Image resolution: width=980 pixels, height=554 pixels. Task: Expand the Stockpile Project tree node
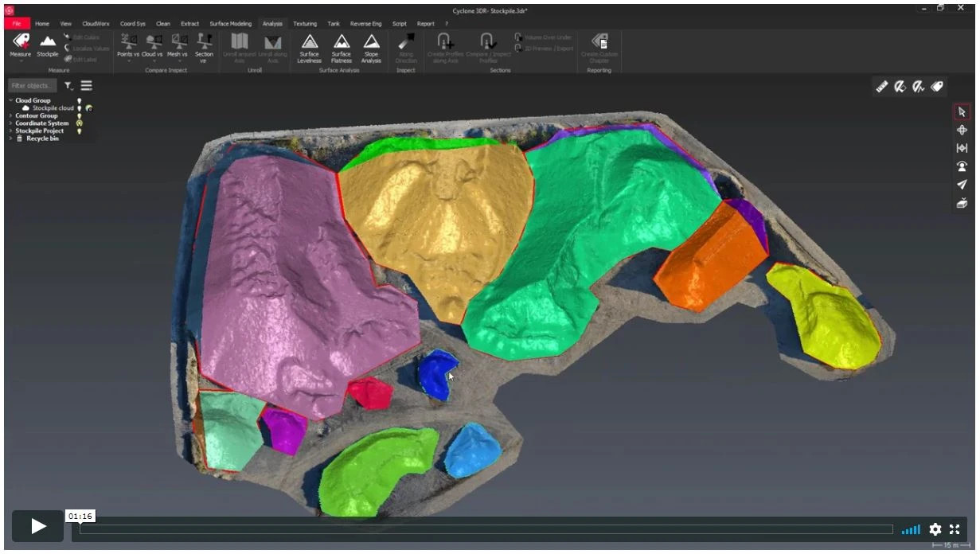tap(10, 131)
